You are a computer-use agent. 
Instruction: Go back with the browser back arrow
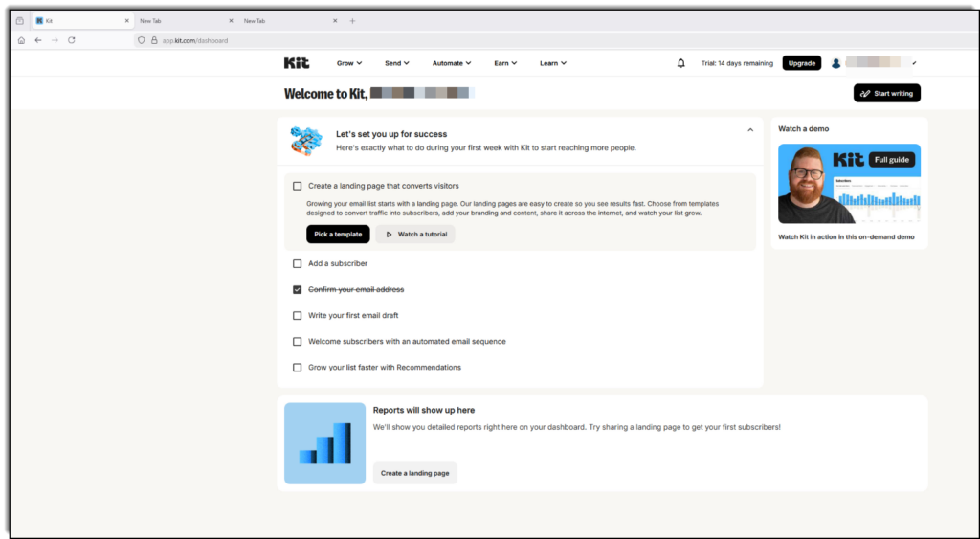(x=38, y=40)
